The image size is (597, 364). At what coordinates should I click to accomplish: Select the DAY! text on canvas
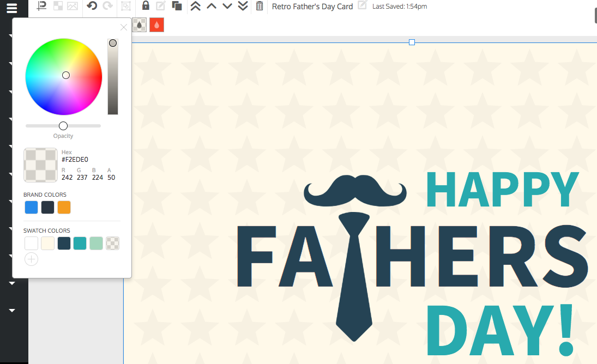499,329
